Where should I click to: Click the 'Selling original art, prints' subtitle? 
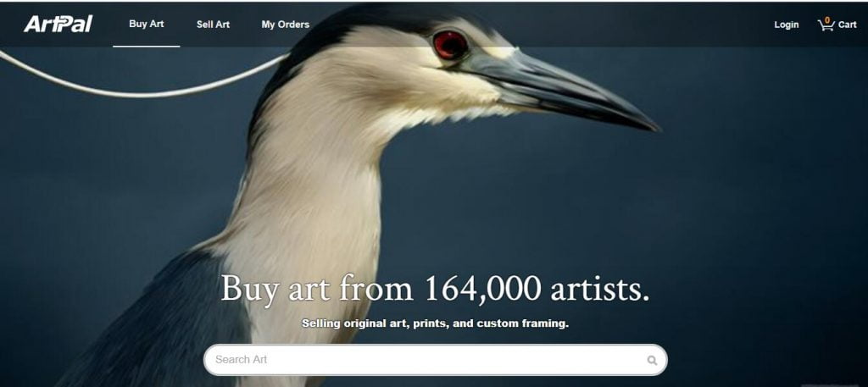[435, 323]
